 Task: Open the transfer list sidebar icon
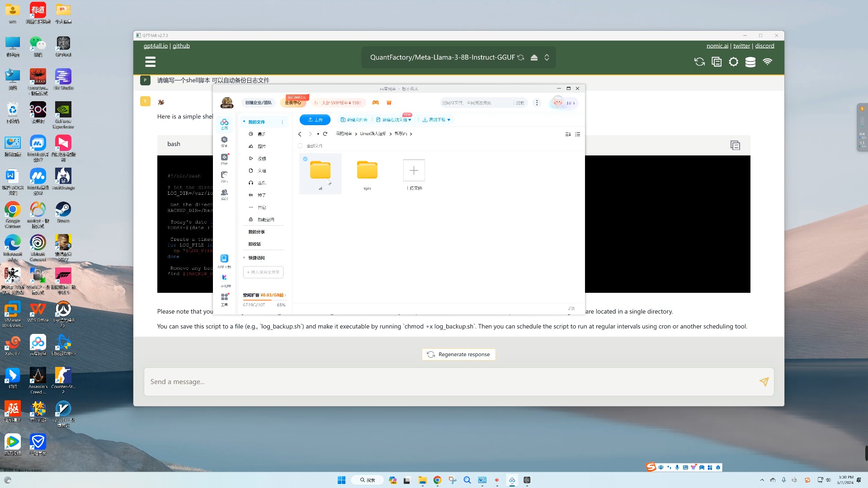click(224, 142)
